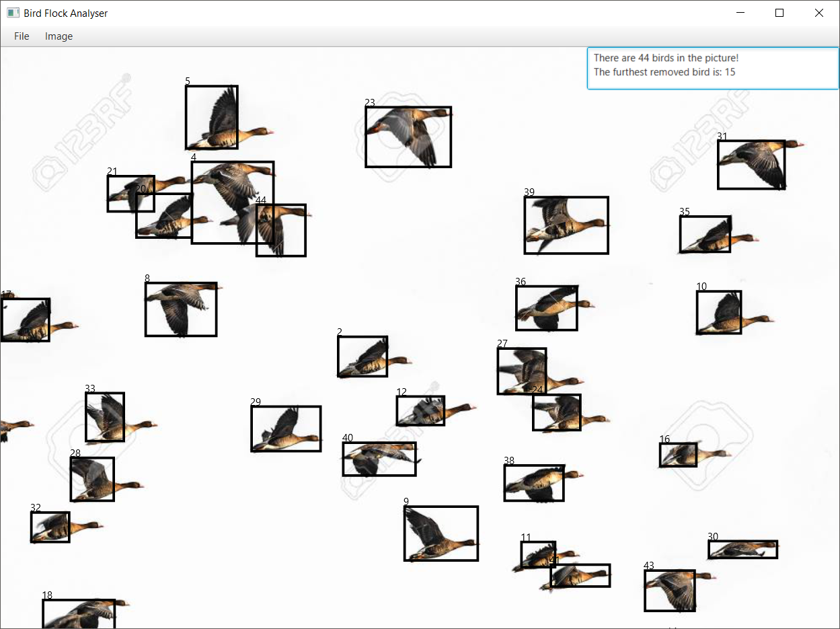Select bird bounding box number 29
The image size is (840, 629).
tap(285, 428)
